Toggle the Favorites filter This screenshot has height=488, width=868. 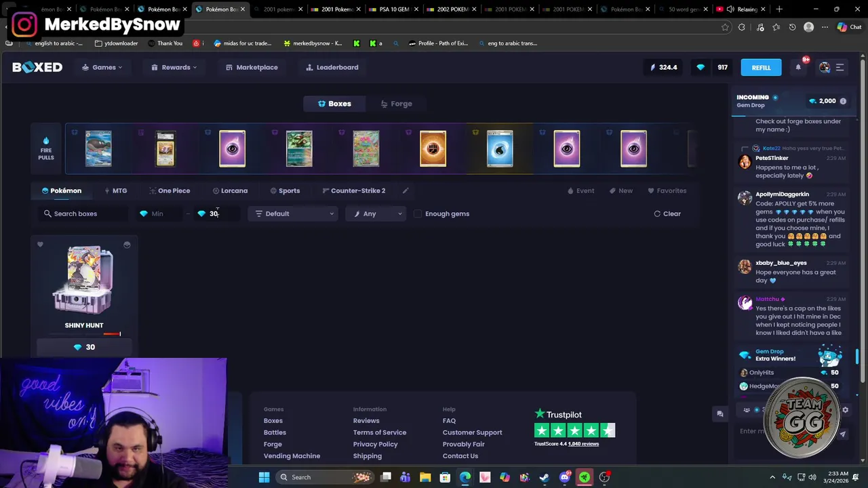[x=667, y=190]
